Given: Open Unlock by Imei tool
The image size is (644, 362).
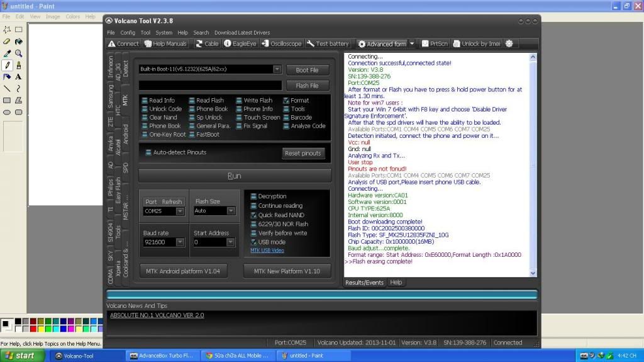Looking at the screenshot, I should 477,43.
